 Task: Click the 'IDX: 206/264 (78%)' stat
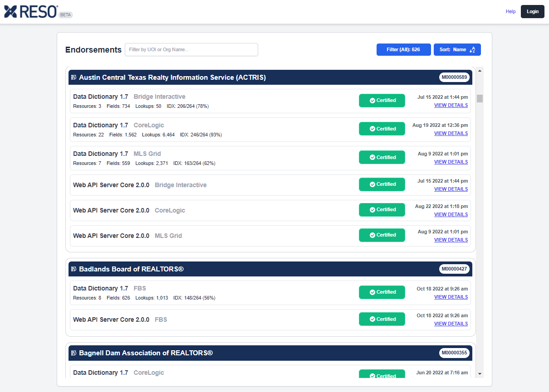pyautogui.click(x=188, y=106)
